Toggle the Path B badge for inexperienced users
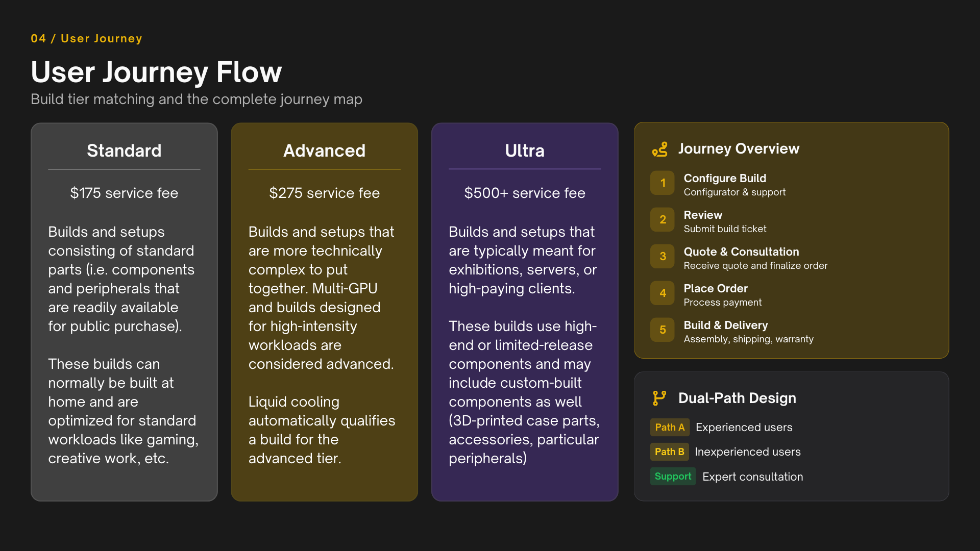980x551 pixels. click(669, 452)
